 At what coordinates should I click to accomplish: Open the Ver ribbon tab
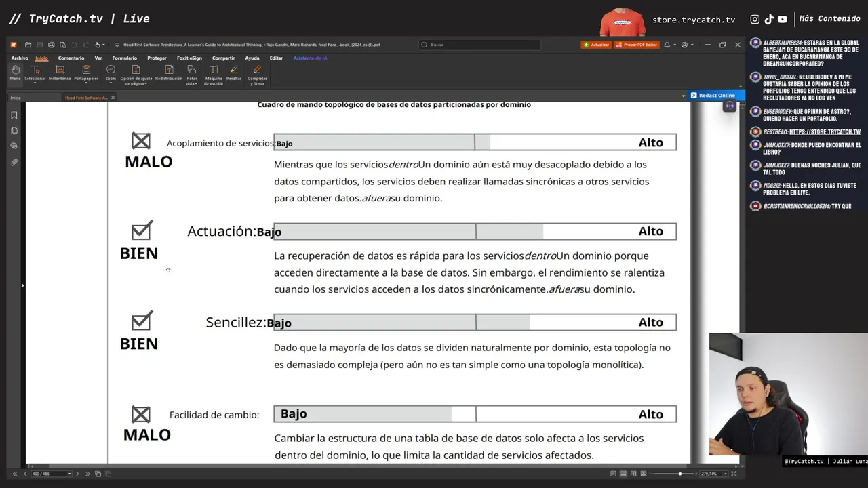pos(98,58)
